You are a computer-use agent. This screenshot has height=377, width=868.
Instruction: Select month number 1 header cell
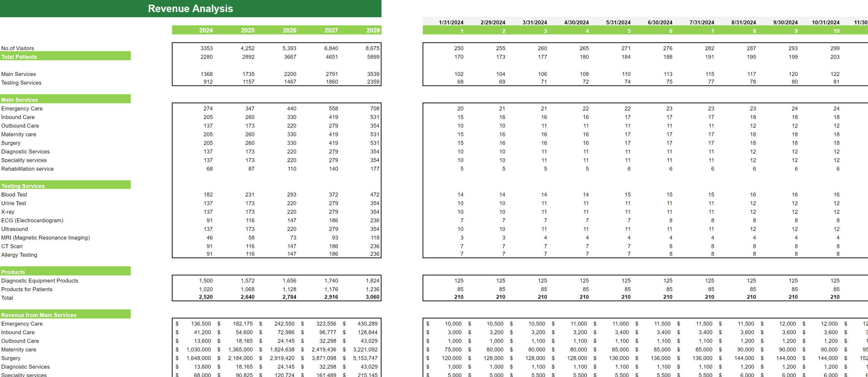pyautogui.click(x=461, y=31)
